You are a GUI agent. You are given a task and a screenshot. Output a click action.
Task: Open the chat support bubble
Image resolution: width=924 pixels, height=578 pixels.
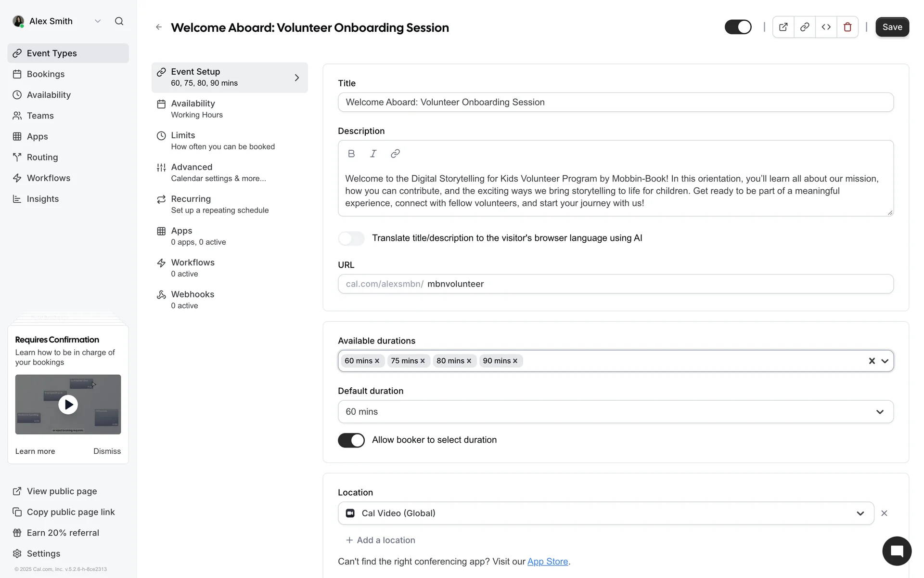pyautogui.click(x=897, y=551)
